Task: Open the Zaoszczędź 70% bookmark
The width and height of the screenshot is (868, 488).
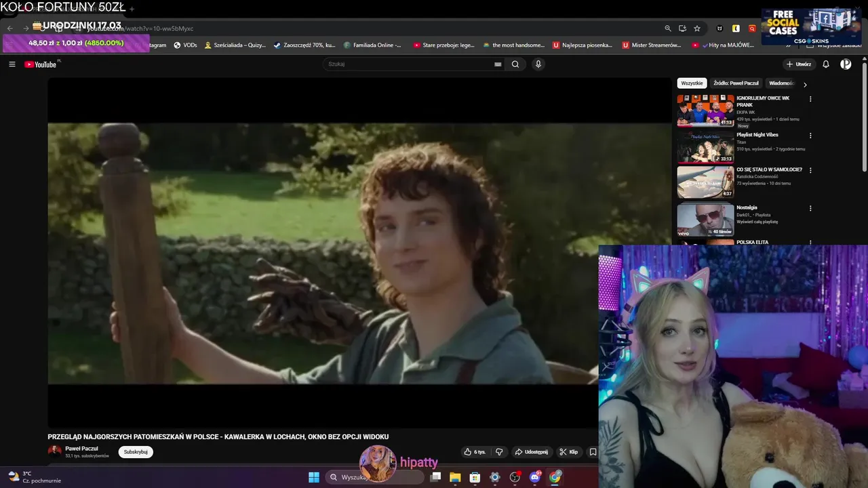Action: [304, 45]
